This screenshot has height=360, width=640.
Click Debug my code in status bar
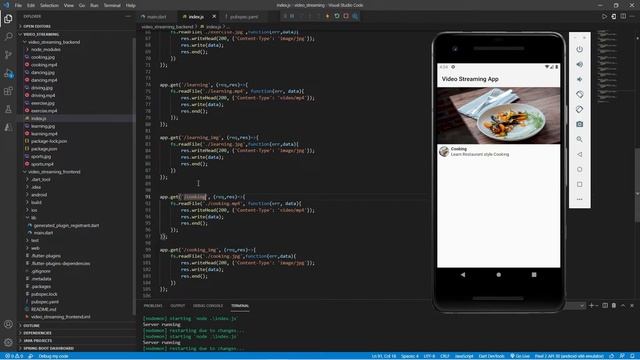pos(53,356)
